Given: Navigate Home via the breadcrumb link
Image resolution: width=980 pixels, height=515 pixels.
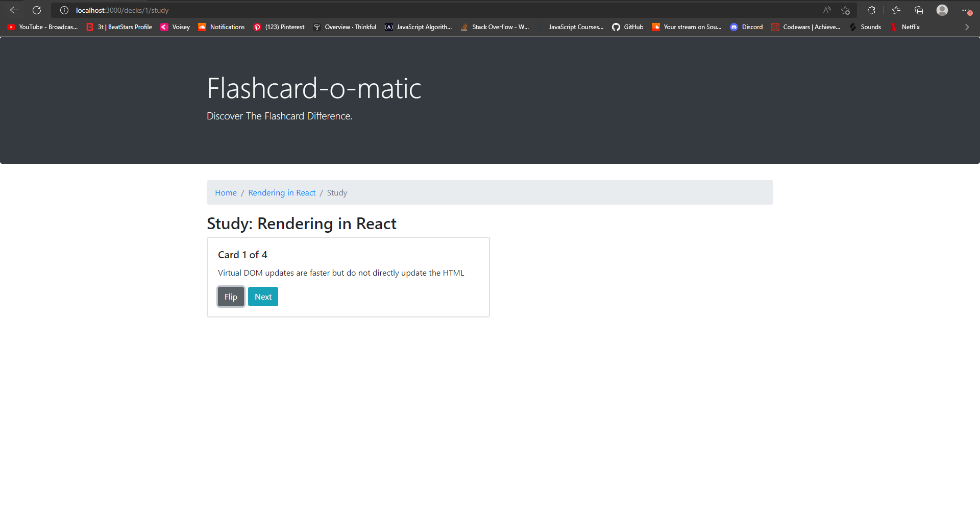Looking at the screenshot, I should tap(226, 192).
